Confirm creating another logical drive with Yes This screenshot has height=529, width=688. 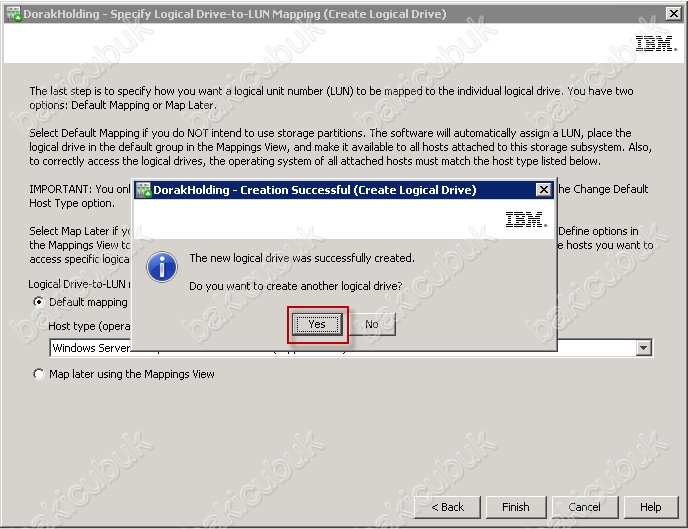coord(317,324)
